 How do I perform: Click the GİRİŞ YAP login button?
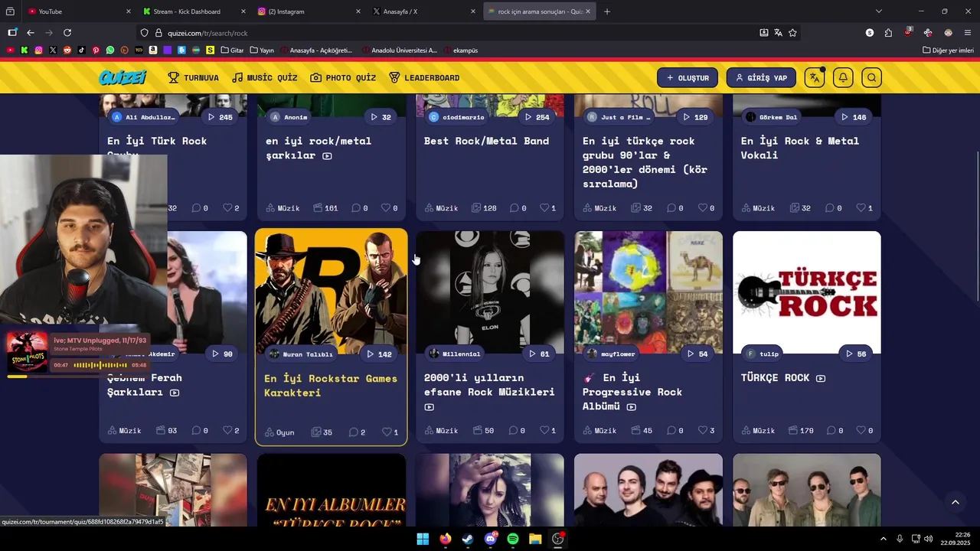tap(761, 77)
